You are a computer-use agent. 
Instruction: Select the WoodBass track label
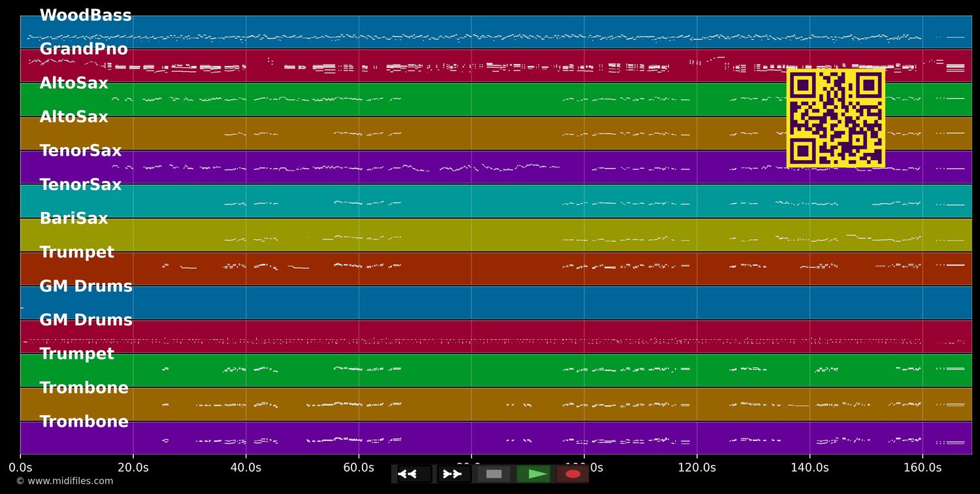[x=86, y=16]
